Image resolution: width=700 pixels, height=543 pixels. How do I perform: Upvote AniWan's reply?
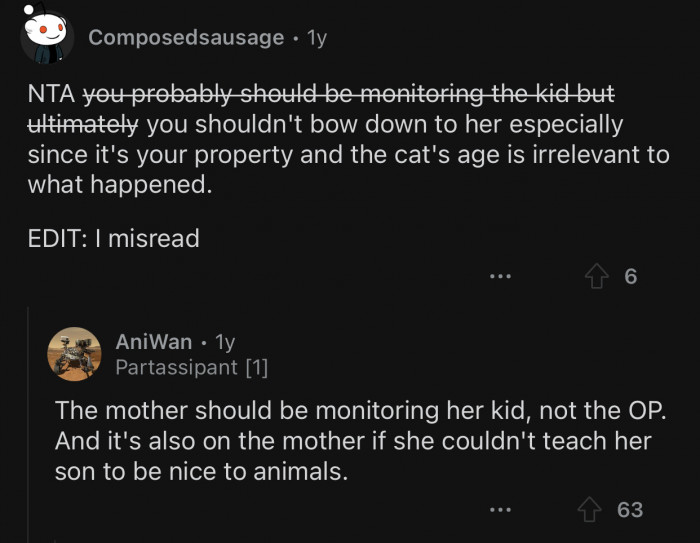pos(593,510)
